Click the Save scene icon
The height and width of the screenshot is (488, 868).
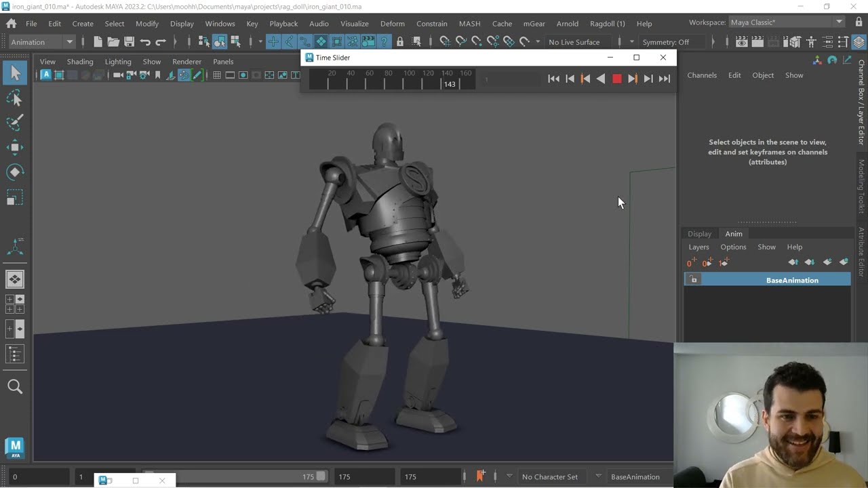tap(129, 42)
